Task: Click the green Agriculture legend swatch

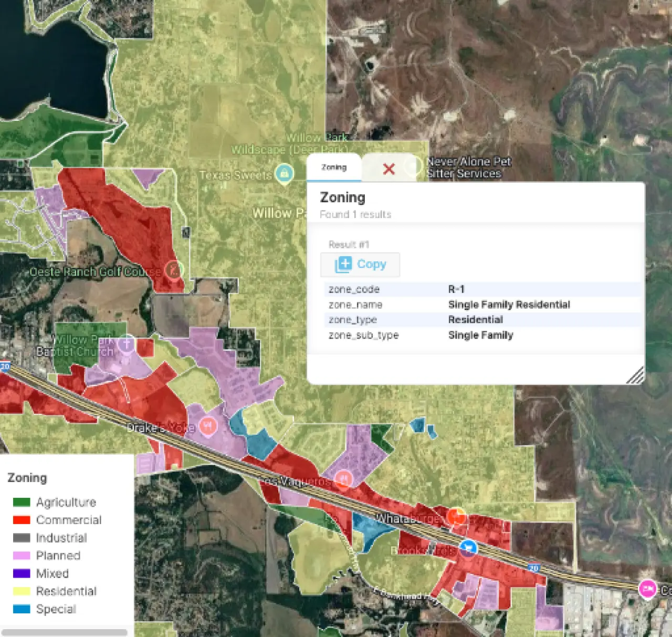Action: [x=22, y=503]
